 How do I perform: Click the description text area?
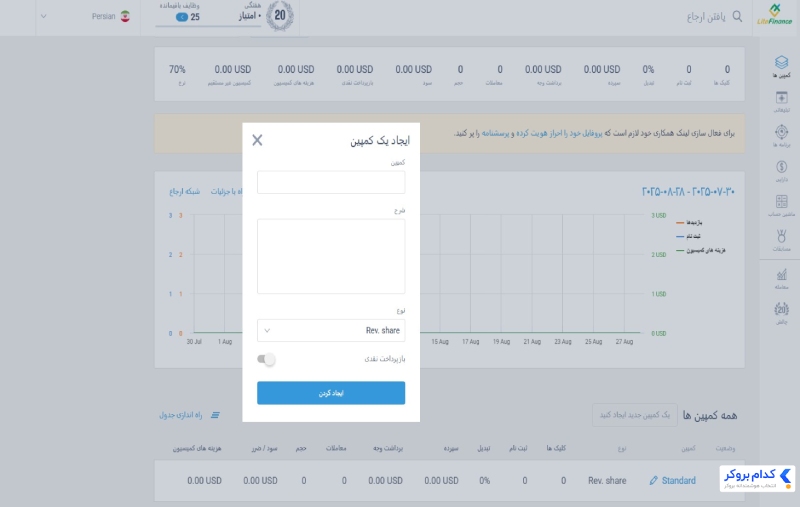331,257
